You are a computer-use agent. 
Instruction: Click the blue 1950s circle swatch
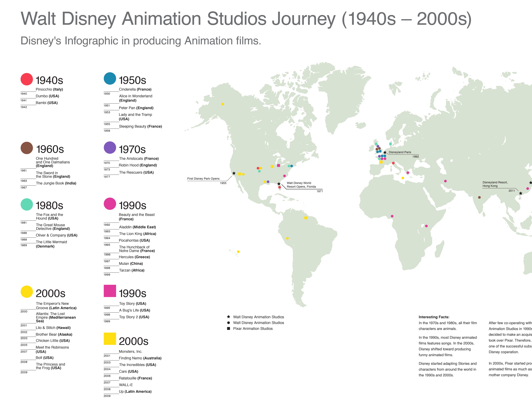pos(110,78)
